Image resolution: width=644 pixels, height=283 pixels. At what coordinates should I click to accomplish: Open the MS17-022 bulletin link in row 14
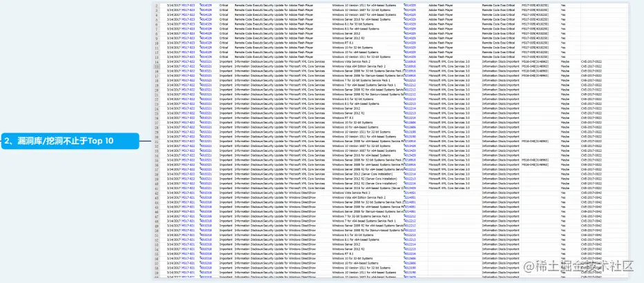[x=188, y=61]
